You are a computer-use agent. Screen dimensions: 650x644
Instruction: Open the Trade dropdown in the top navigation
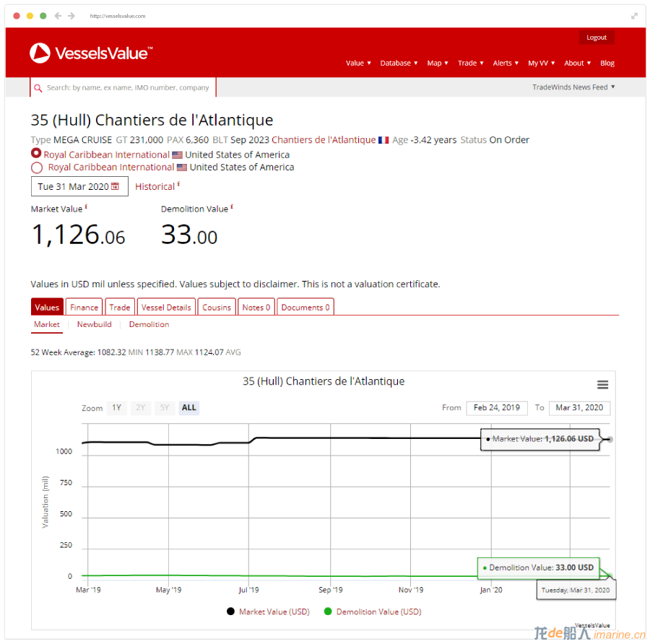[x=470, y=63]
